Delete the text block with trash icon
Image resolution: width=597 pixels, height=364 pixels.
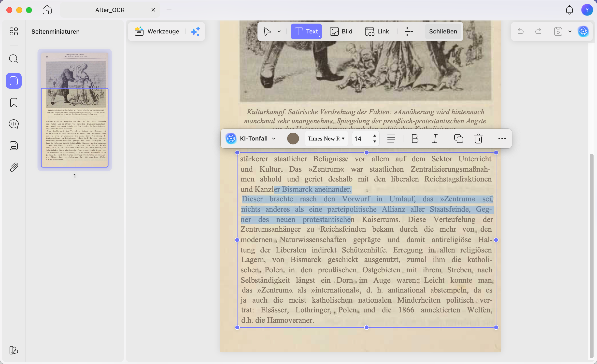478,139
